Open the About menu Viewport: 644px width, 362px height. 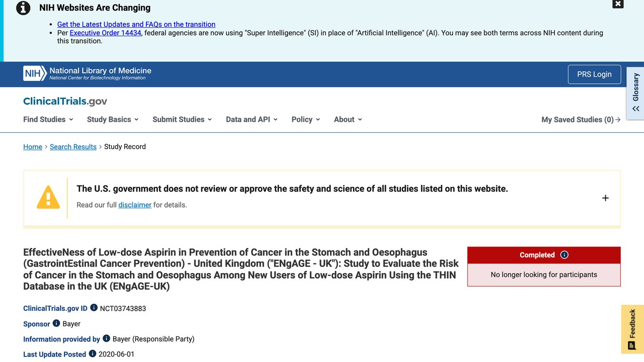pyautogui.click(x=348, y=120)
